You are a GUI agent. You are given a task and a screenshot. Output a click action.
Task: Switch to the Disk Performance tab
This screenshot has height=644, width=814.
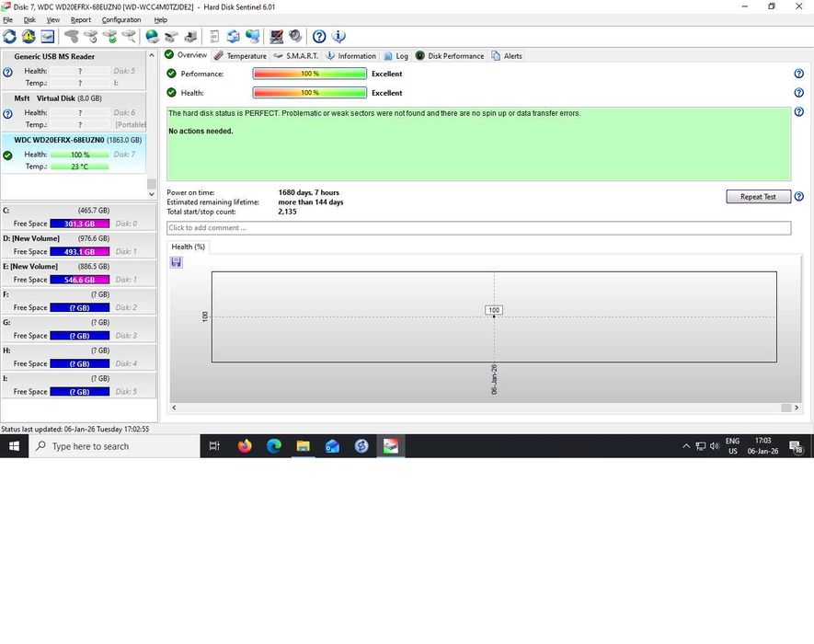(450, 55)
